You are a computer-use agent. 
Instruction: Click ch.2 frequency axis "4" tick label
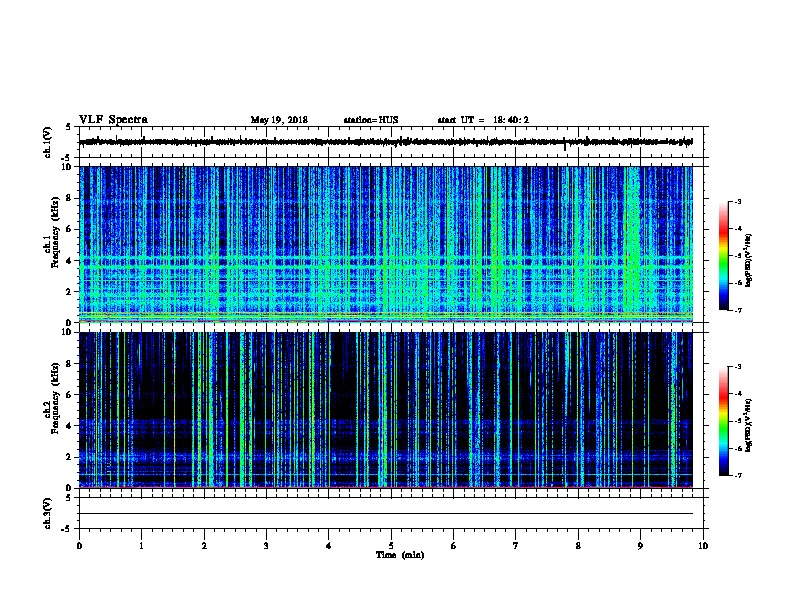coord(69,426)
